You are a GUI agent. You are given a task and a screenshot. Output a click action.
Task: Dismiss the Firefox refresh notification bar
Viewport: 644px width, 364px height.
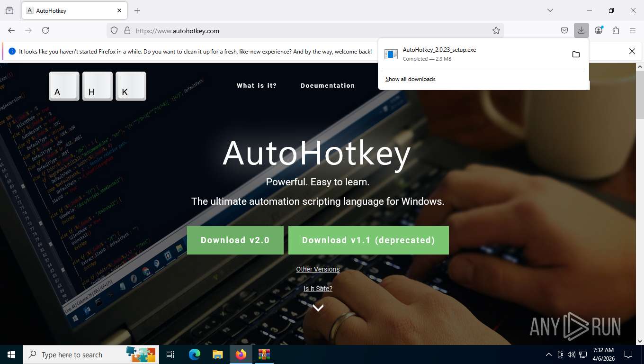click(x=632, y=51)
